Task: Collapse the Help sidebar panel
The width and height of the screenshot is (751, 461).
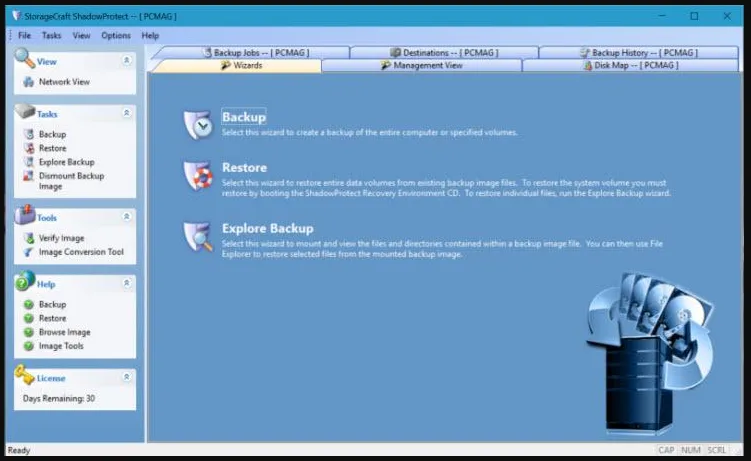Action: coord(126,283)
